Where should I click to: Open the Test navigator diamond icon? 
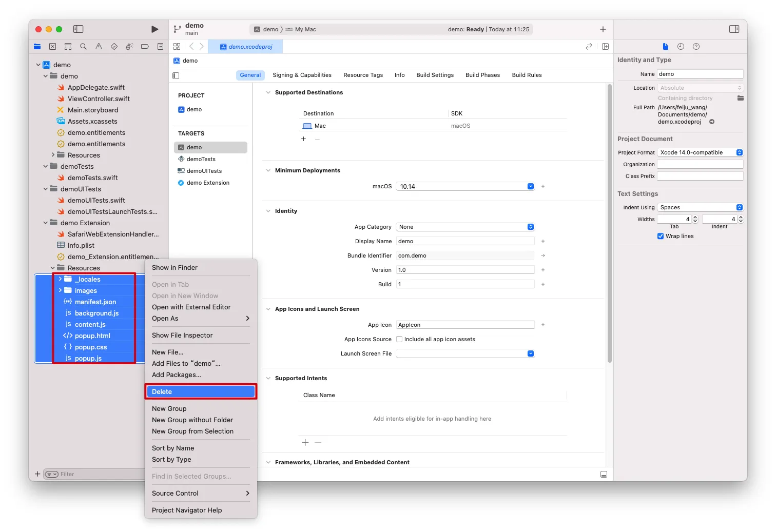coord(114,47)
